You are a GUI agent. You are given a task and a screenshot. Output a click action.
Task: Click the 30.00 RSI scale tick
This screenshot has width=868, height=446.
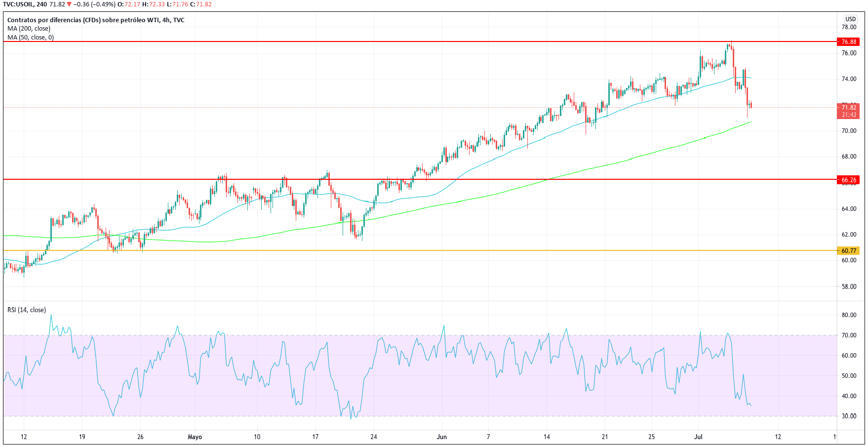(849, 416)
